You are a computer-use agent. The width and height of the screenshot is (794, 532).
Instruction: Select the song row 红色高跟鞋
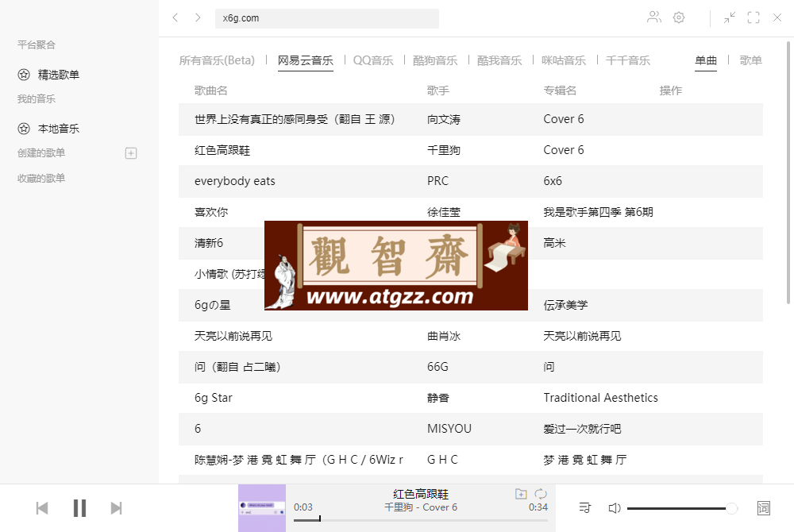(470, 150)
